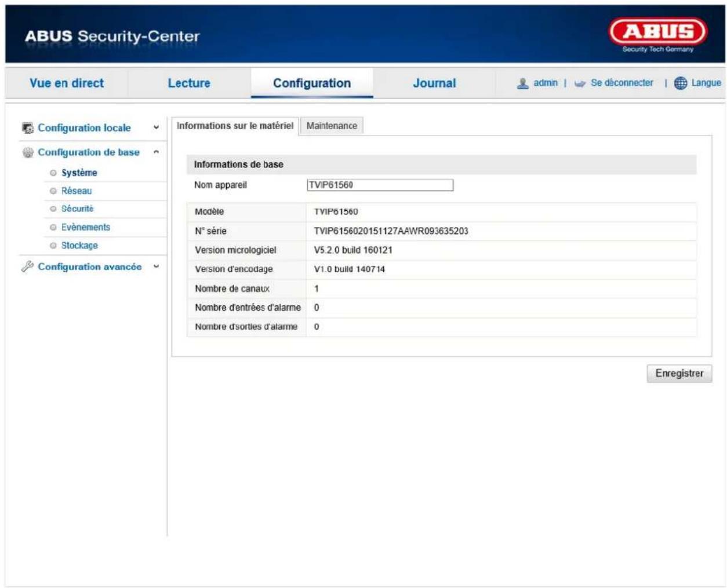The image size is (727, 588).
Task: Click the log out icon beside Se déconnecter
Action: click(580, 84)
